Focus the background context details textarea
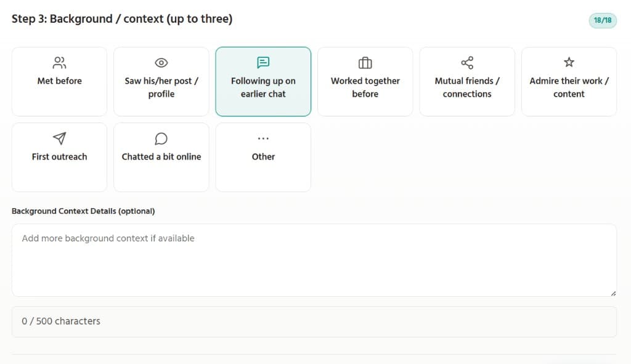Screen dimensions: 631x364 pos(314,260)
